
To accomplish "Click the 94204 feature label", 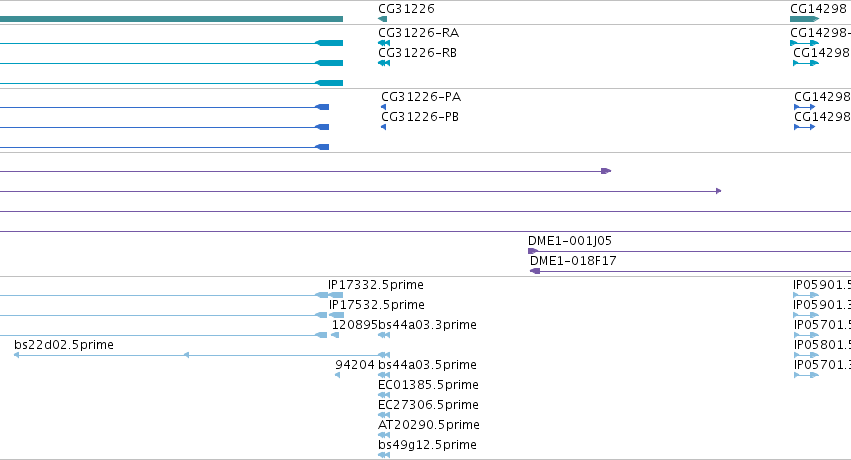I will tap(355, 365).
